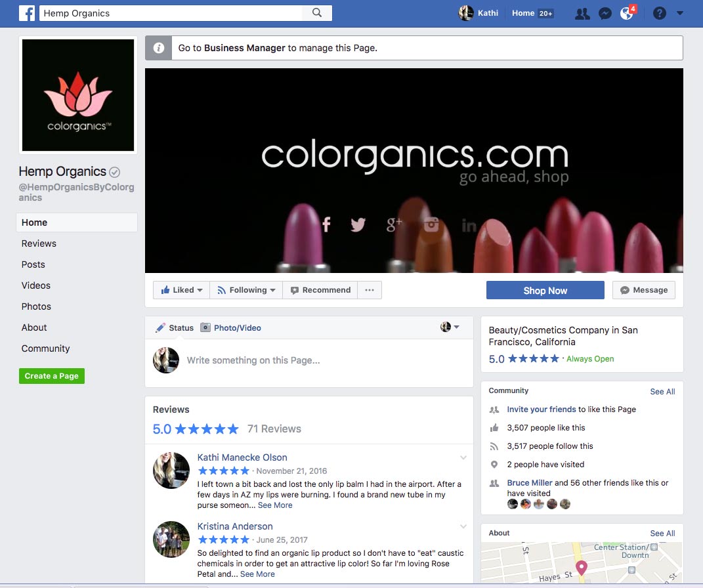Open notifications globe icon
703x588 pixels.
(627, 13)
